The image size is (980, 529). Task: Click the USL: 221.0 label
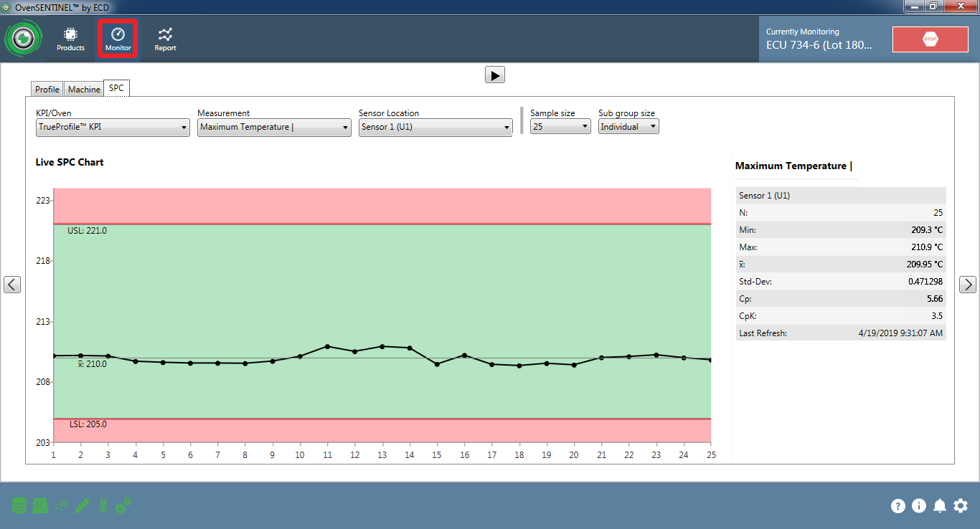(88, 231)
